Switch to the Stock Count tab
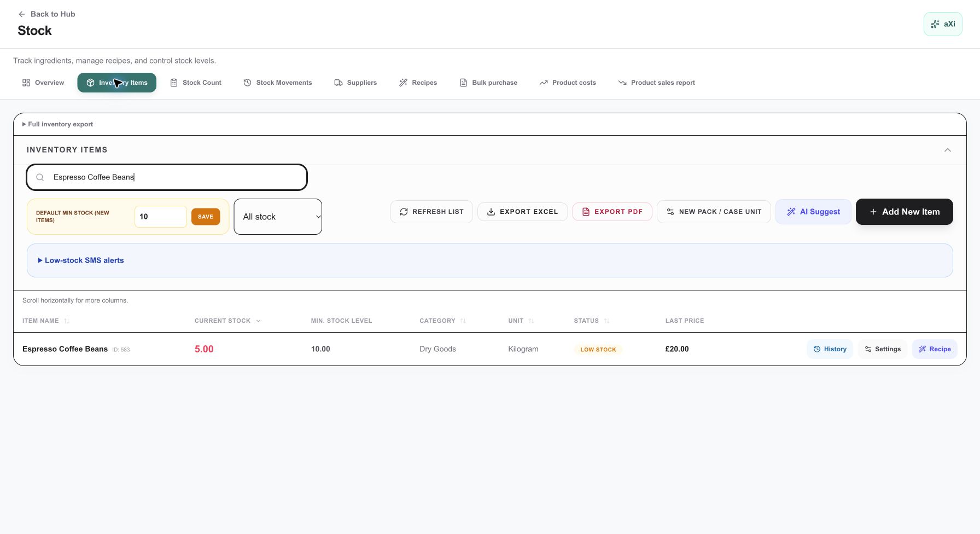 pyautogui.click(x=196, y=83)
